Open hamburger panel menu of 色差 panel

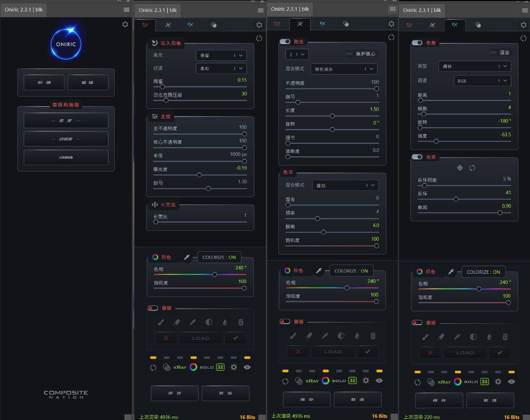525,10
